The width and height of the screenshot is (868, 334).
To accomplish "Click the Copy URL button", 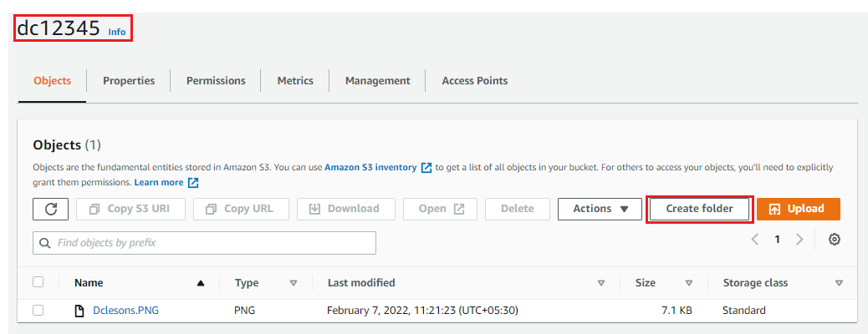I will (x=240, y=209).
